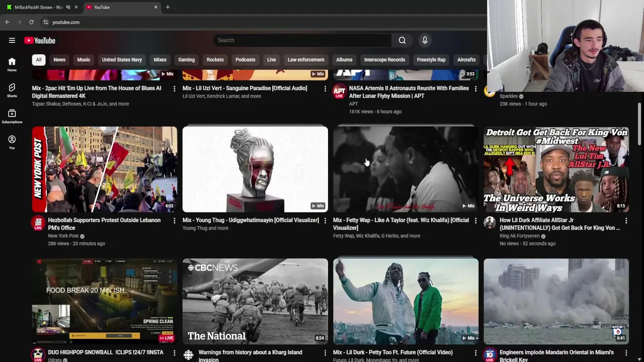
Task: Select the Law enforcement filter chip
Action: point(306,60)
